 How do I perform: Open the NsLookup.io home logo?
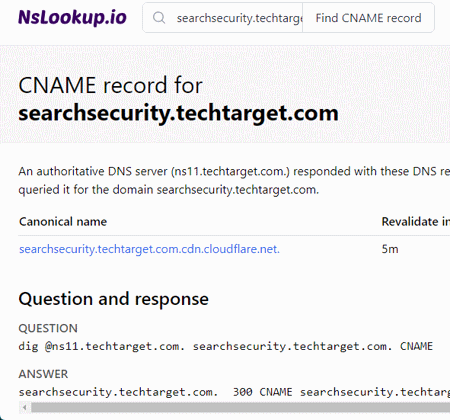72,18
